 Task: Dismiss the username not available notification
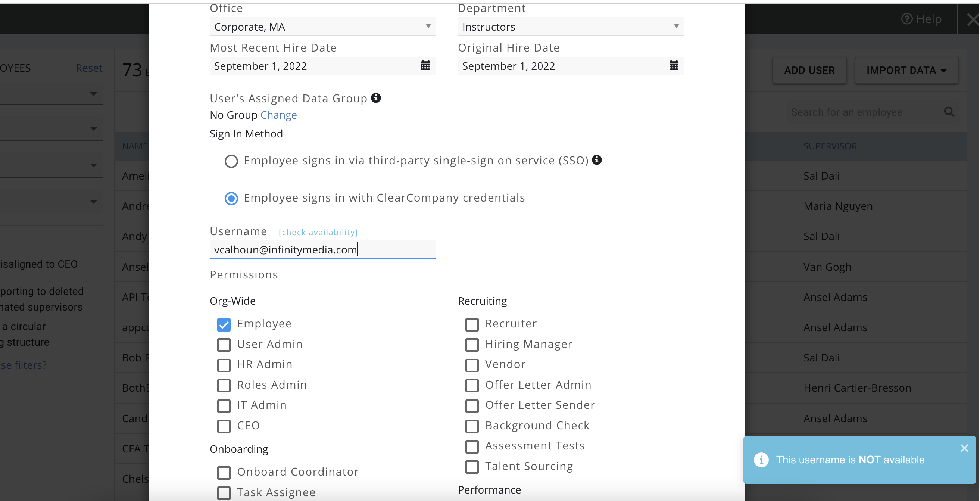pyautogui.click(x=964, y=448)
